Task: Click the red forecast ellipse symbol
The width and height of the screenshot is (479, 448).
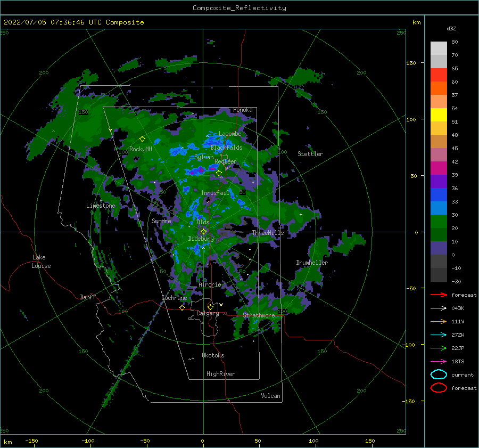Action: (x=439, y=388)
